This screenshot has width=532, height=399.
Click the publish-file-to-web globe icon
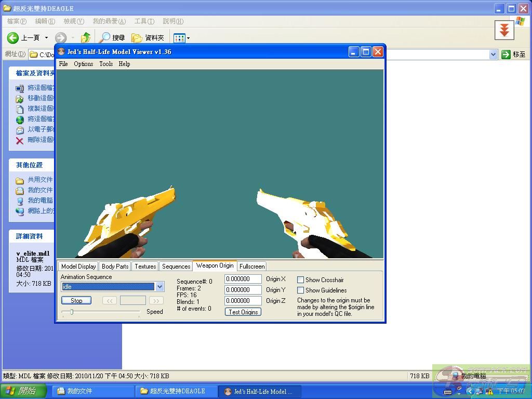(x=20, y=120)
